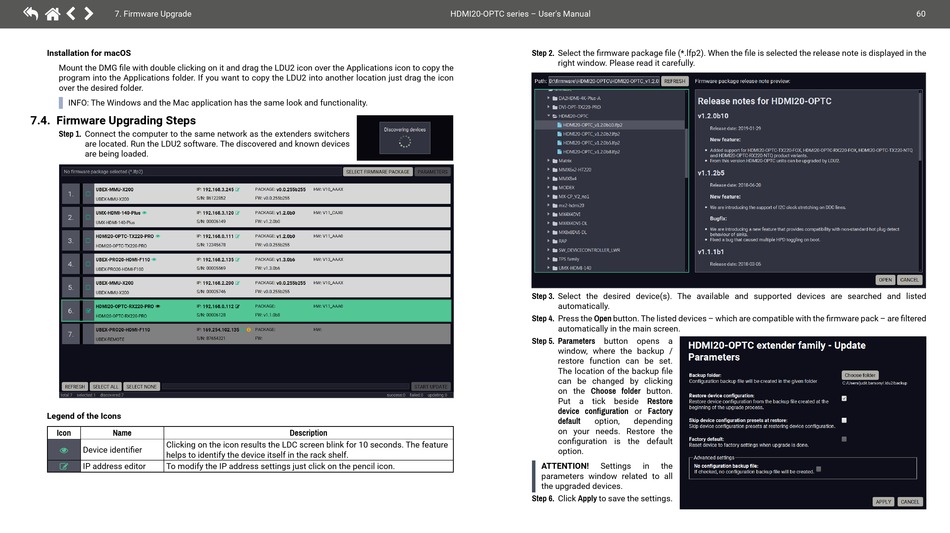This screenshot has width=950, height=533.
Task: Click the eye icon beside HDMI20-OPTC-RX220-PRO
Action: coord(158,306)
